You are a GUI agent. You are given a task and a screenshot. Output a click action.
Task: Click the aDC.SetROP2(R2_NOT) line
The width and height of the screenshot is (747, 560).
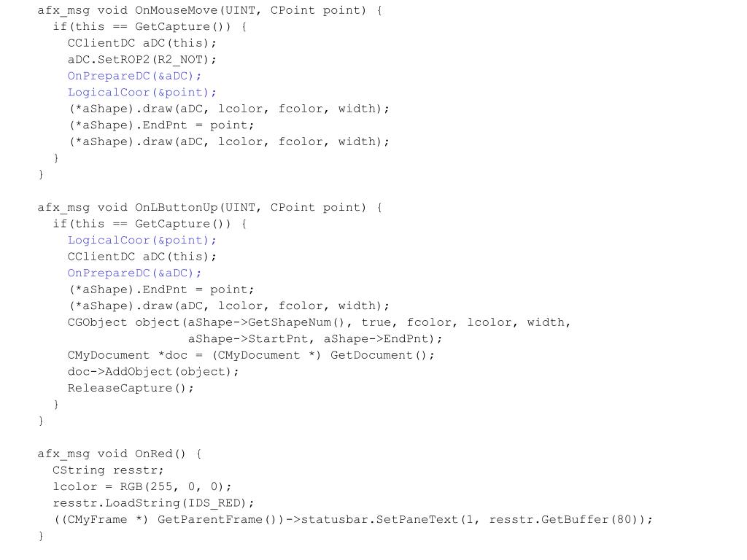coord(142,60)
